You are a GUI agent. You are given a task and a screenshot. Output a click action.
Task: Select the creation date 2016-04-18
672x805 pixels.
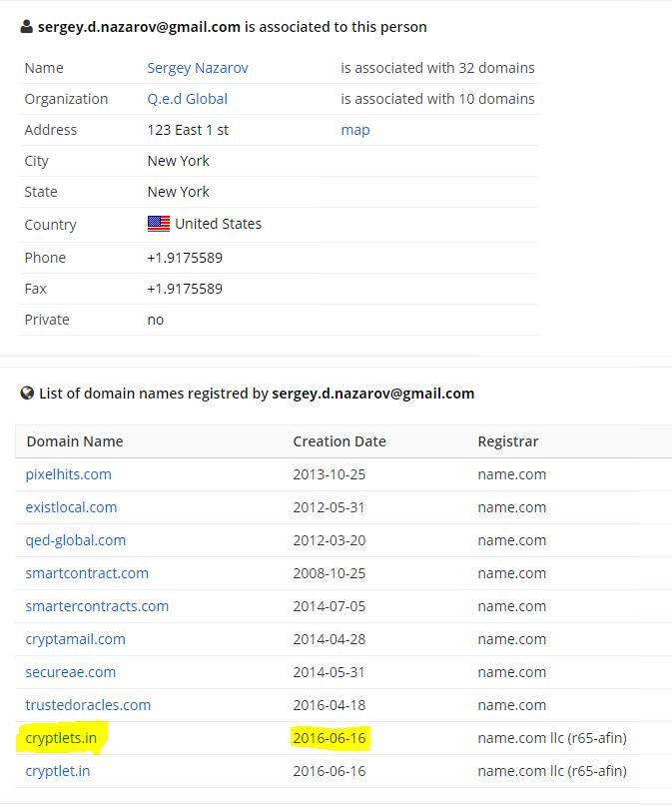point(330,705)
